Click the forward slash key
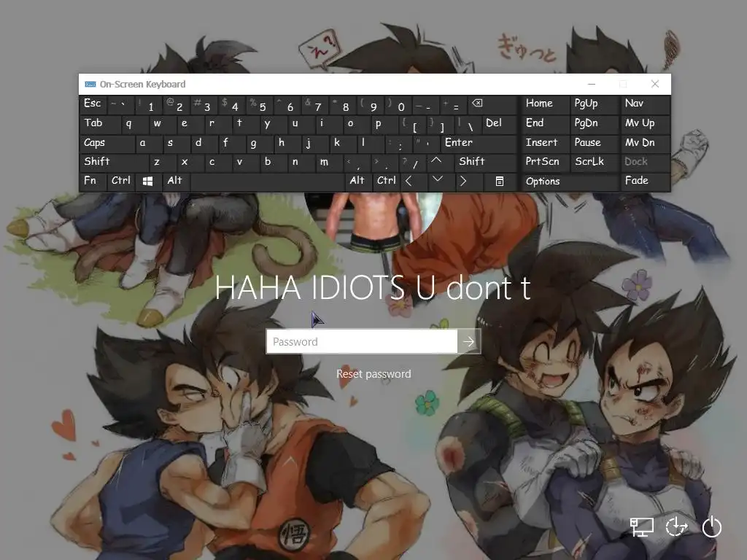This screenshot has width=747, height=560. click(413, 162)
